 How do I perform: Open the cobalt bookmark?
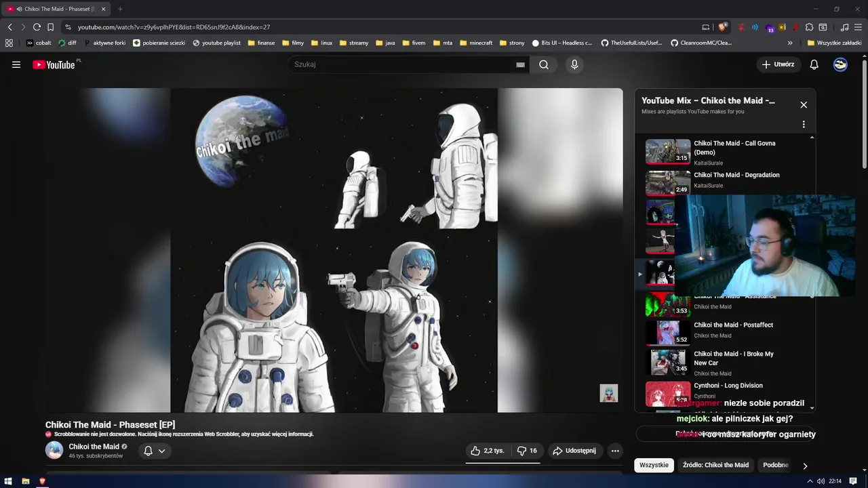(x=39, y=43)
